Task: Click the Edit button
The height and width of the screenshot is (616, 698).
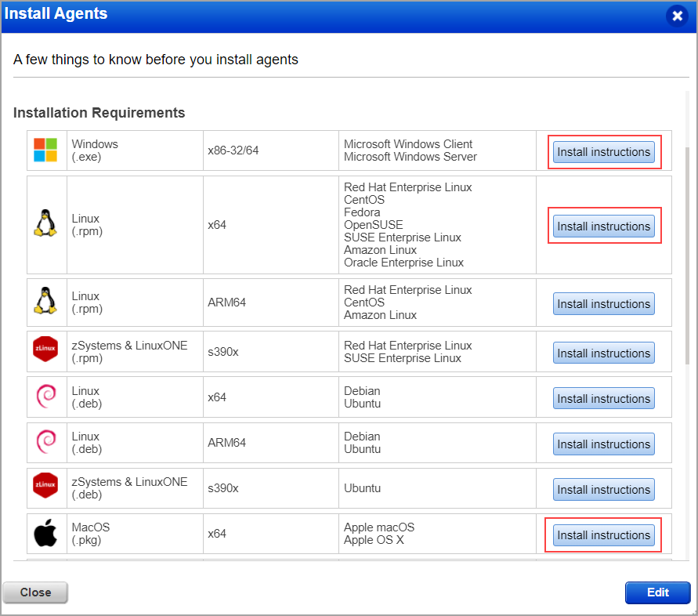Action: [x=657, y=592]
